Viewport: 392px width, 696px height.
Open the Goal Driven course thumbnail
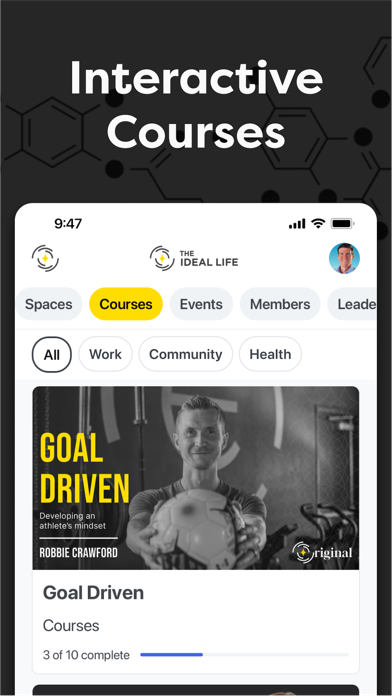(x=196, y=478)
